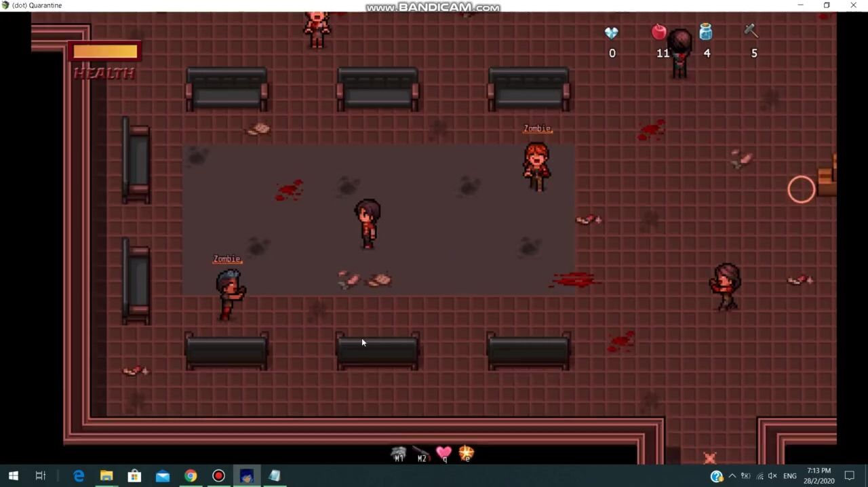Click the white circle marker on the right

802,190
